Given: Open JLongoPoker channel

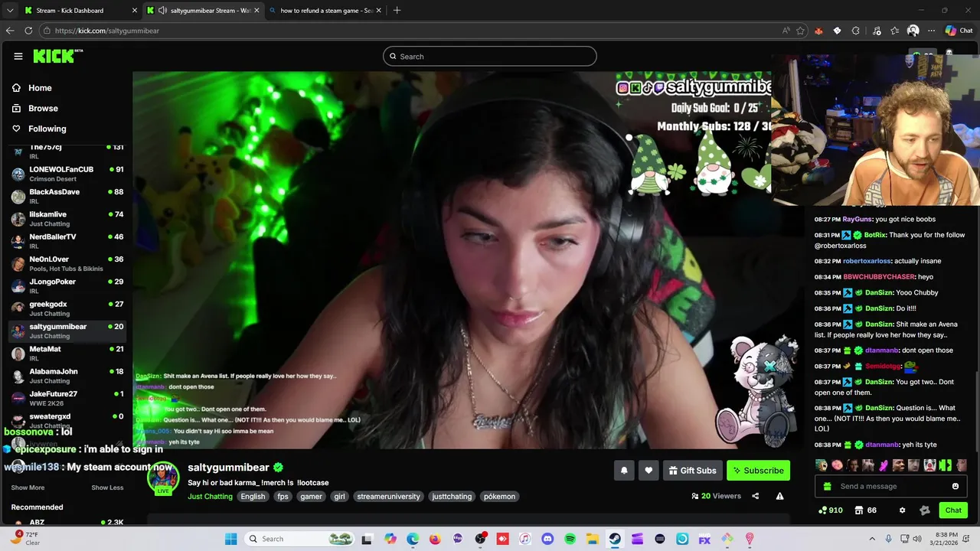Looking at the screenshot, I should click(67, 286).
